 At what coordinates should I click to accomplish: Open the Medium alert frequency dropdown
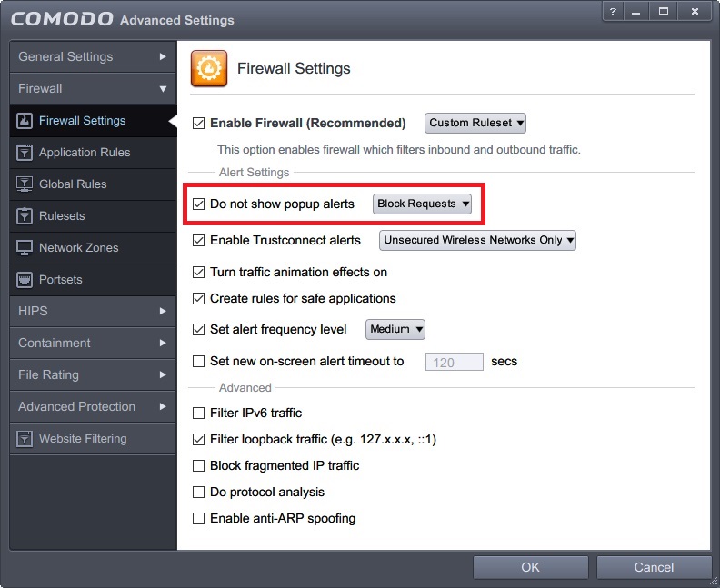[x=395, y=329]
